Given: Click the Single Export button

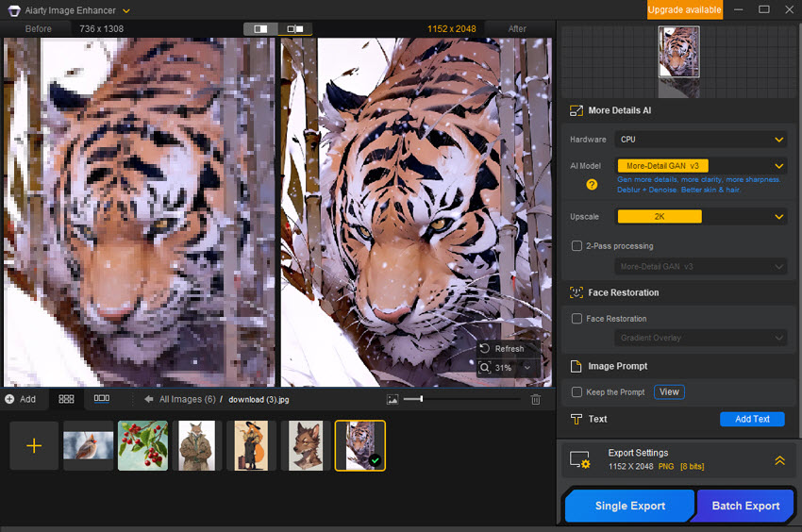Looking at the screenshot, I should point(629,506).
